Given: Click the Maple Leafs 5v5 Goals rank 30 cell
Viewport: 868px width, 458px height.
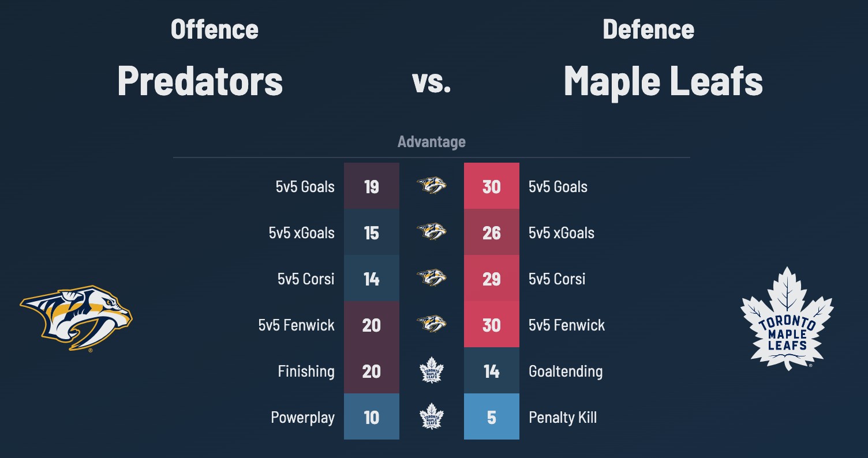Looking at the screenshot, I should point(492,186).
